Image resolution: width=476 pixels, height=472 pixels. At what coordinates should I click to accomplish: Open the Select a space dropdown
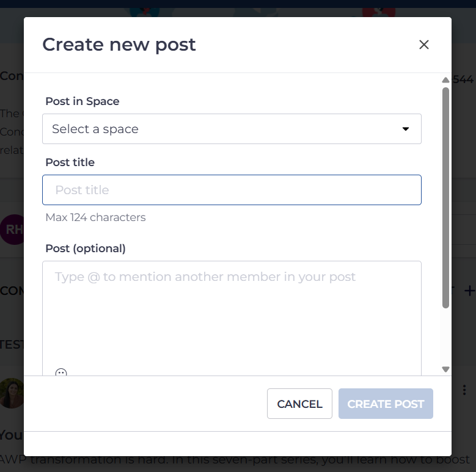click(232, 129)
